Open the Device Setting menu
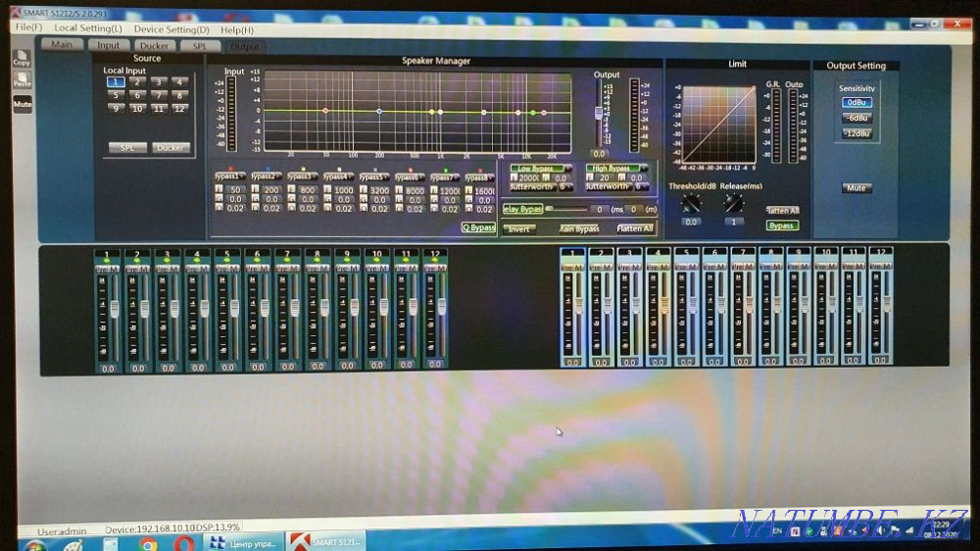 171,29
